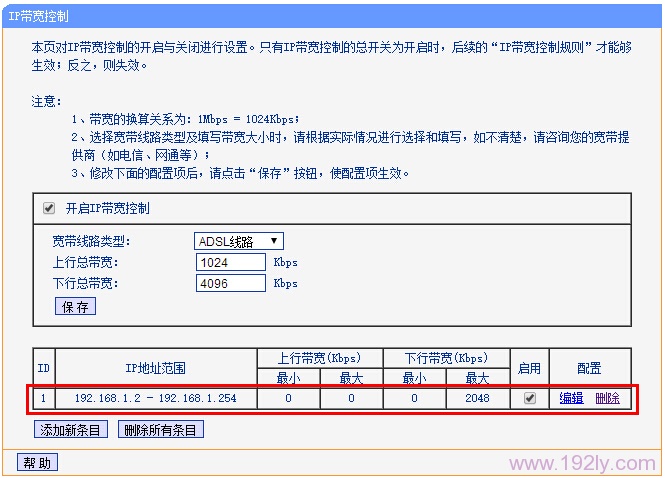This screenshot has width=665, height=478.
Task: Click the 上行总带宽 input field
Action: point(230,262)
